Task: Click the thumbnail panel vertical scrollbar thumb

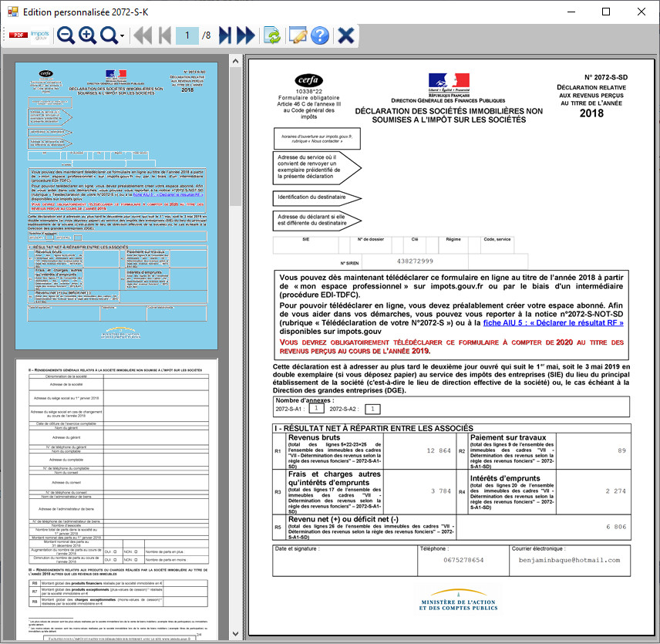Action: [x=234, y=131]
